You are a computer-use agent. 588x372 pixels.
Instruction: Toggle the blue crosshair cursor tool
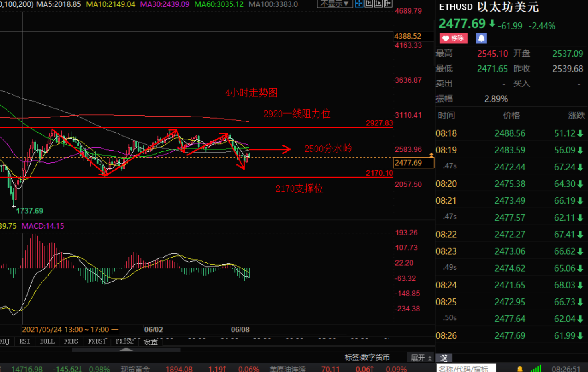coord(359,4)
